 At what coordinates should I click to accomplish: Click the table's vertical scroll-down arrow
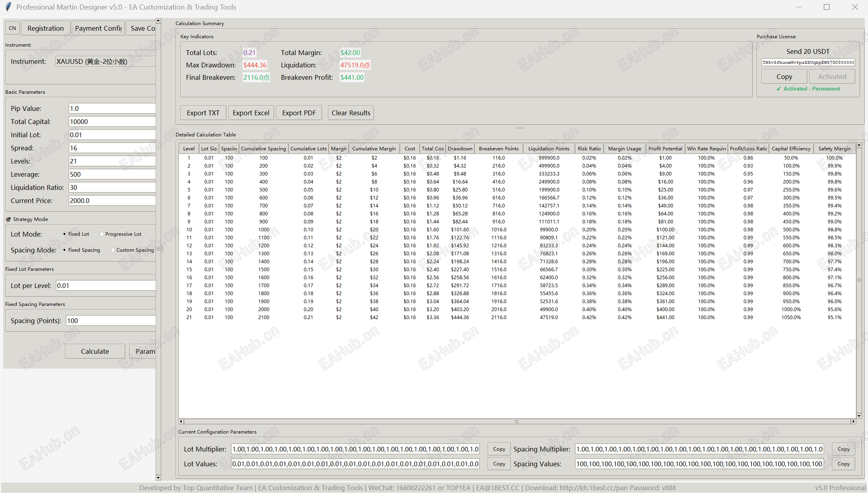click(x=859, y=416)
